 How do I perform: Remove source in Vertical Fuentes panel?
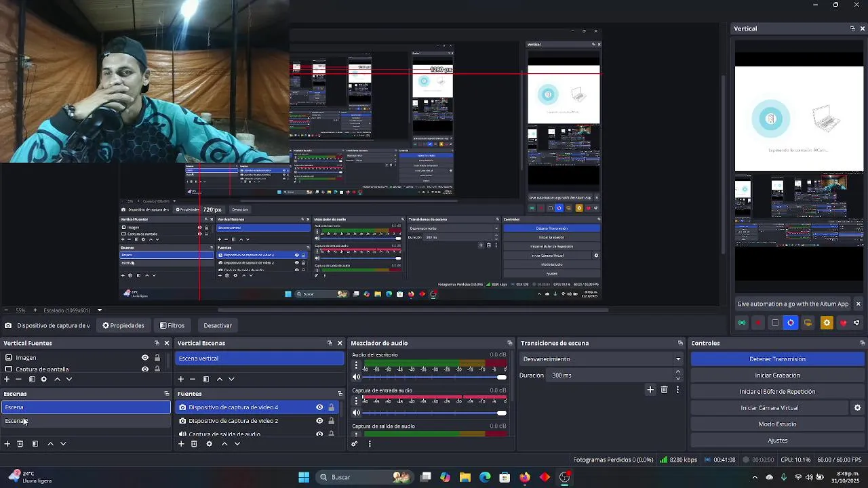(x=19, y=379)
